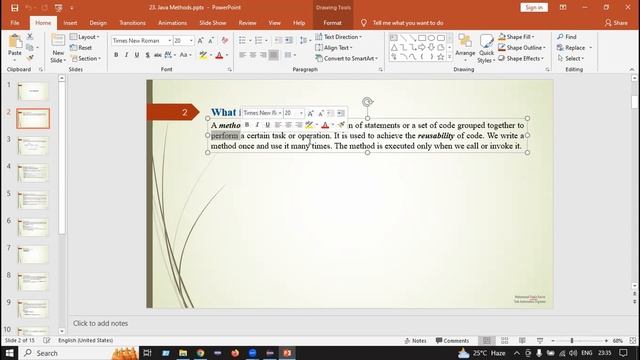Switch to the Slide Show tab
This screenshot has height=360, width=640.
[213, 23]
